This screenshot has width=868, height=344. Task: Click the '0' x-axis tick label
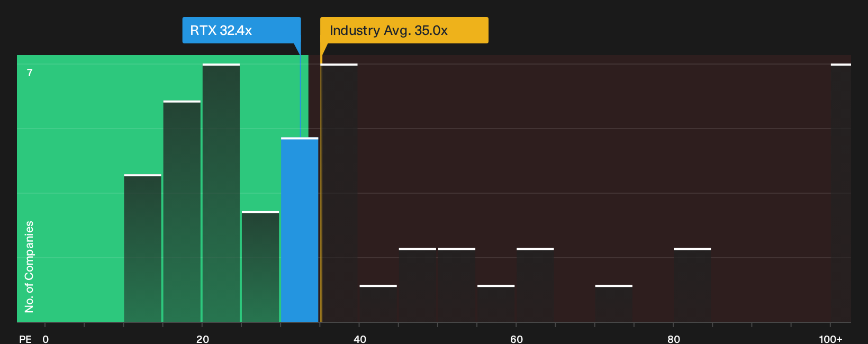[x=46, y=339]
